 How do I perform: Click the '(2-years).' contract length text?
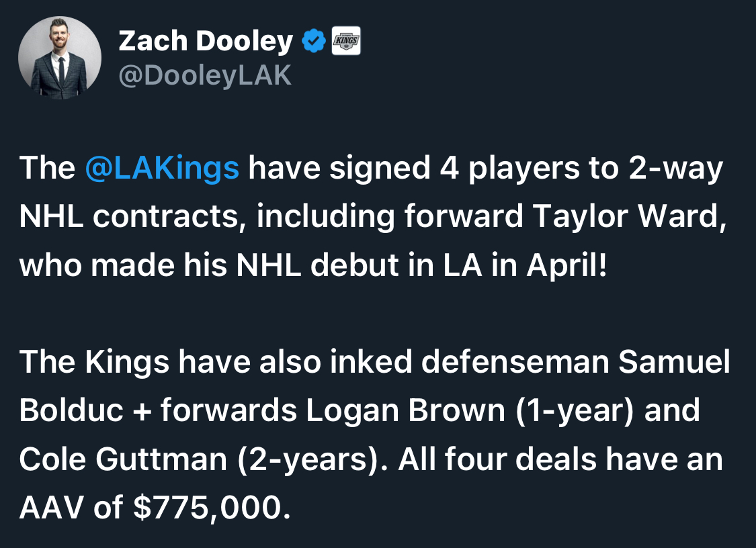click(312, 460)
